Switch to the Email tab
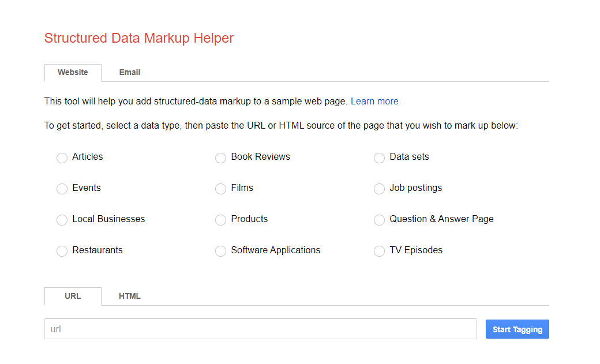This screenshot has height=364, width=600. tap(130, 73)
